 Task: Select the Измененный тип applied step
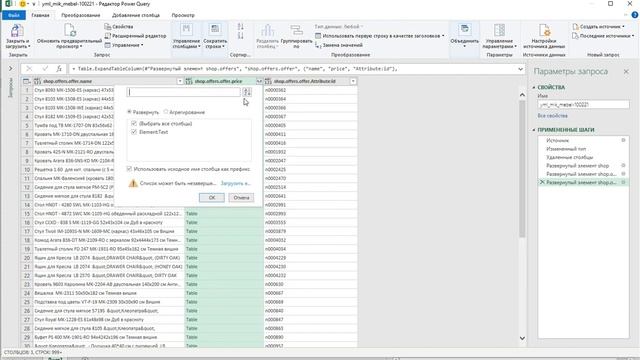coord(566,149)
